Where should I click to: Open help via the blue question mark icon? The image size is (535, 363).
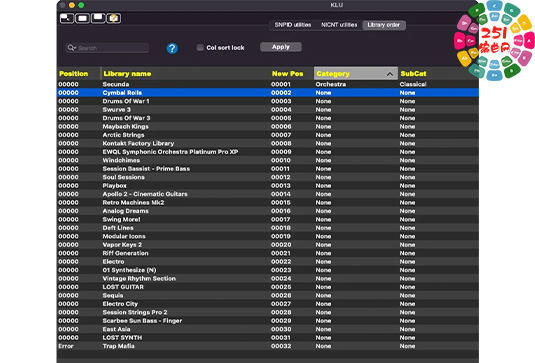tap(172, 48)
